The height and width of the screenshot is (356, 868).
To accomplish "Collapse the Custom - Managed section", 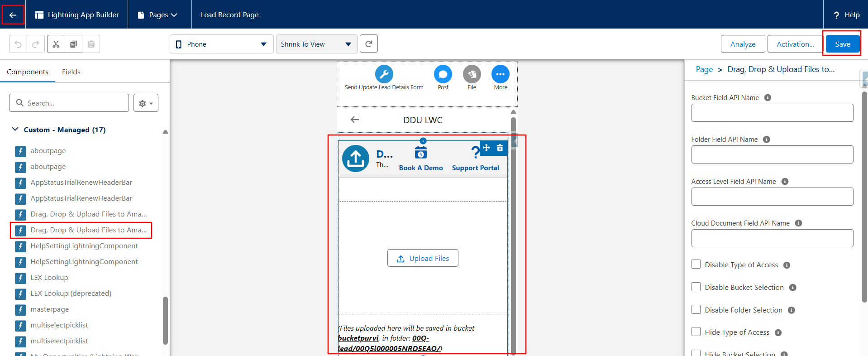I will (x=15, y=130).
